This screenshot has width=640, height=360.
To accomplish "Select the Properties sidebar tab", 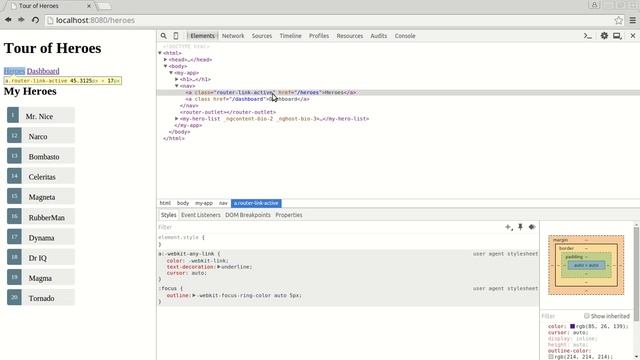I will (289, 215).
